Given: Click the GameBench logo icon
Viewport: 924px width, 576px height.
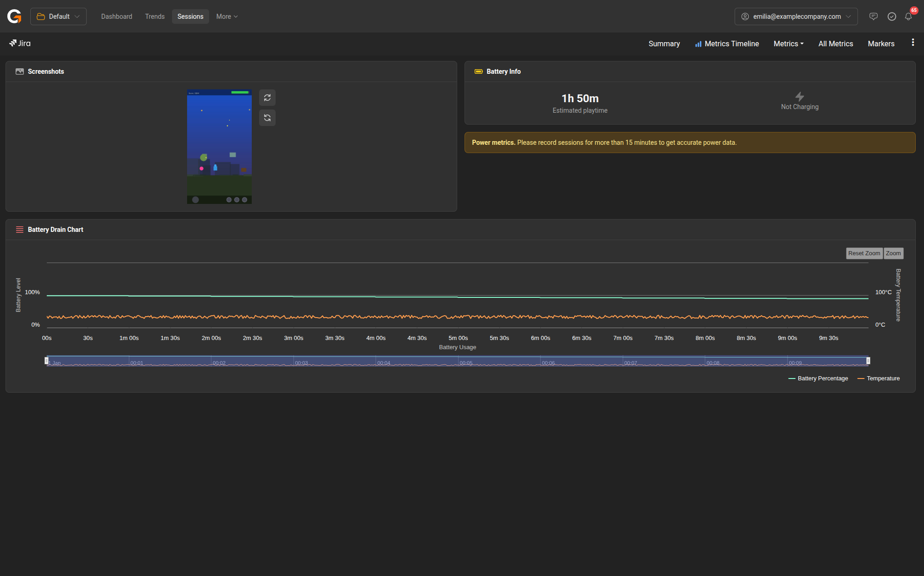Looking at the screenshot, I should point(14,16).
